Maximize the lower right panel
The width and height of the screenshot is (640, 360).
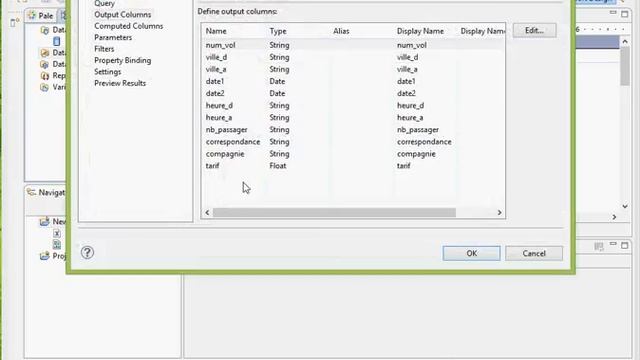(624, 245)
